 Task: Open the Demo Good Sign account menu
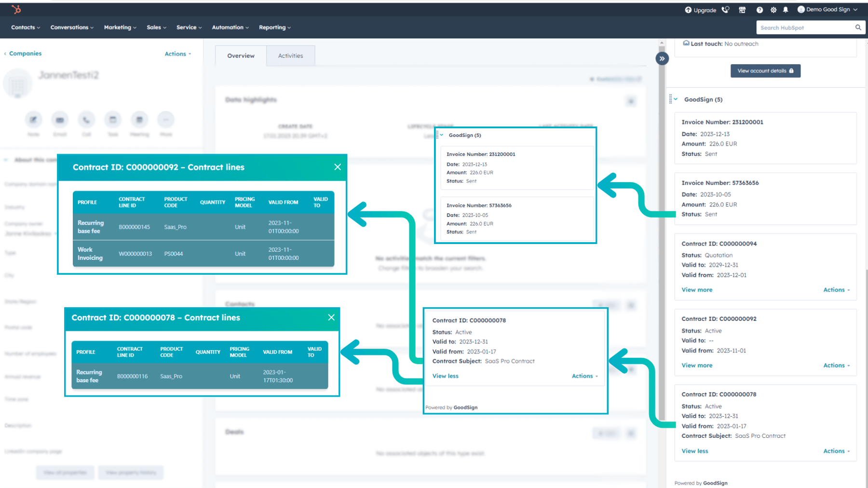pyautogui.click(x=827, y=10)
